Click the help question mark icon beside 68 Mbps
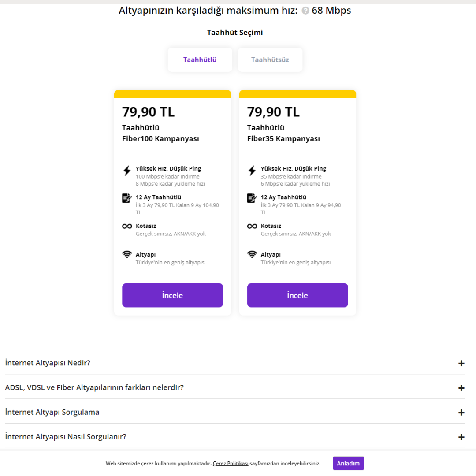The image size is (476, 476). point(305,11)
